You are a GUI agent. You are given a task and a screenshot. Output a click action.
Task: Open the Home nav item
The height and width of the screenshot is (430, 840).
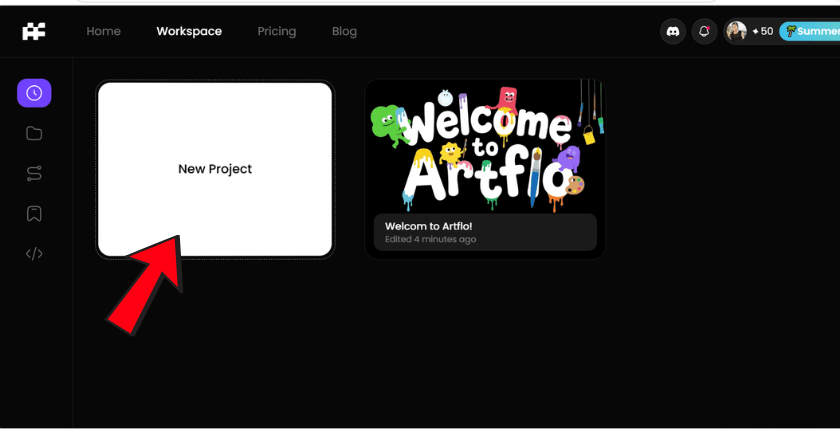coord(103,32)
